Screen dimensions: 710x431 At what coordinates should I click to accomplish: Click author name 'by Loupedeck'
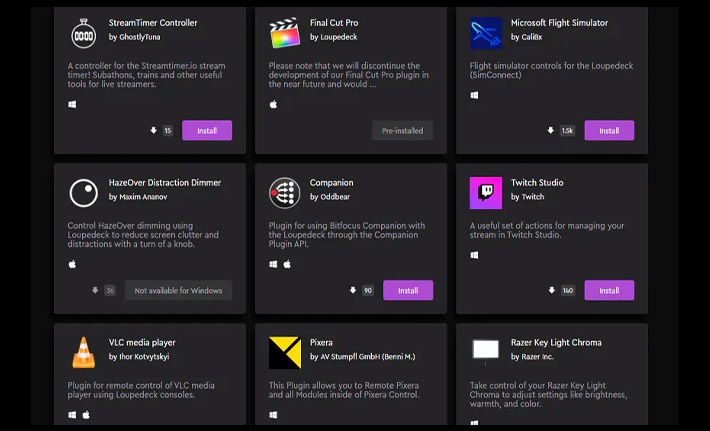(x=334, y=37)
